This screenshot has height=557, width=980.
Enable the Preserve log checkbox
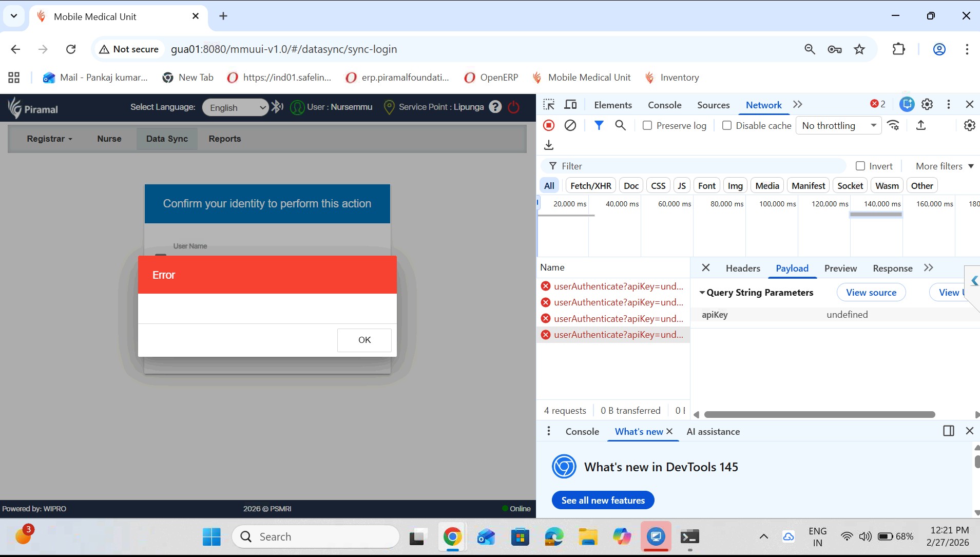coord(647,126)
